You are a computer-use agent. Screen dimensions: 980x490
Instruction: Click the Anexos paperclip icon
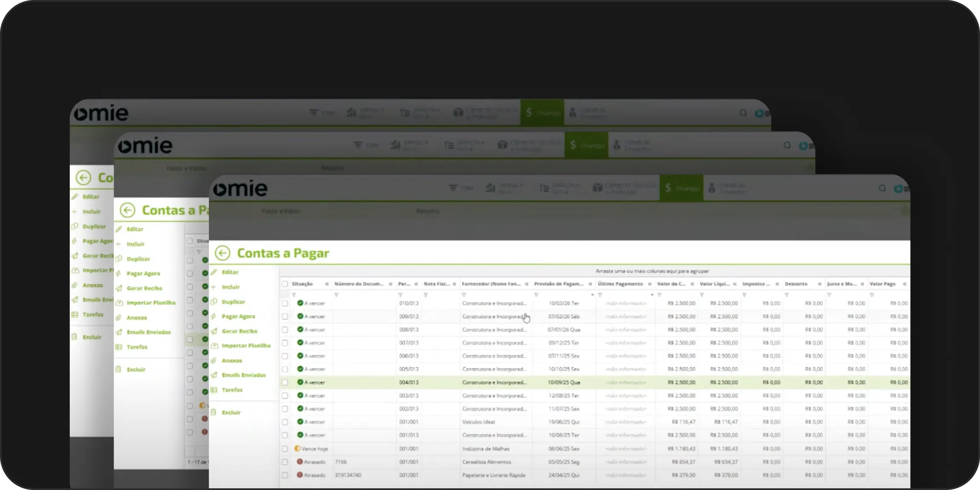pyautogui.click(x=215, y=360)
